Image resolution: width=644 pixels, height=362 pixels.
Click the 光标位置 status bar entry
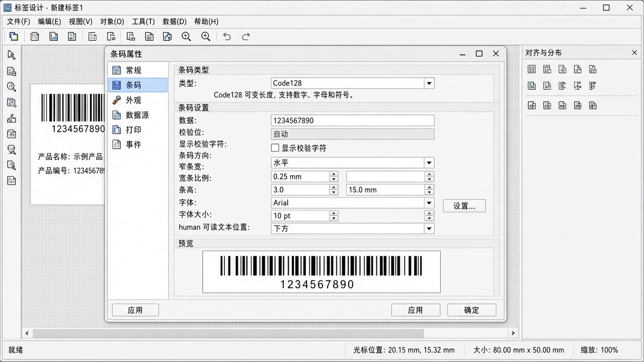click(x=404, y=350)
